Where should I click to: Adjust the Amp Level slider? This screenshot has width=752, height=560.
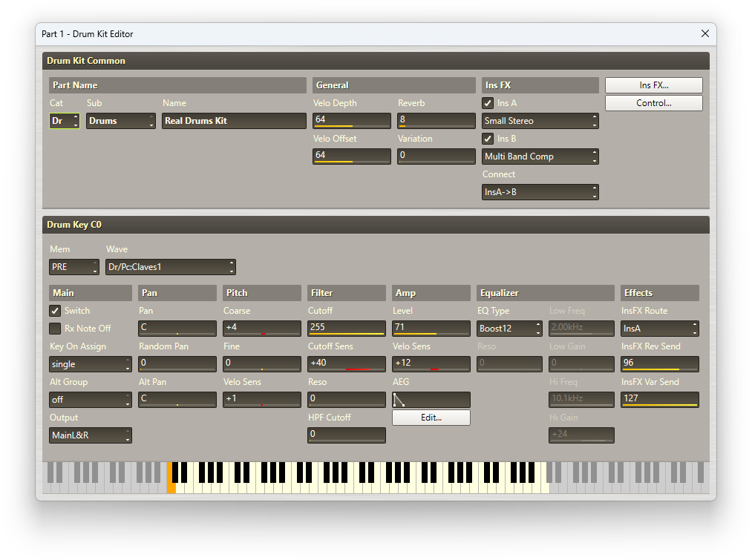431,328
